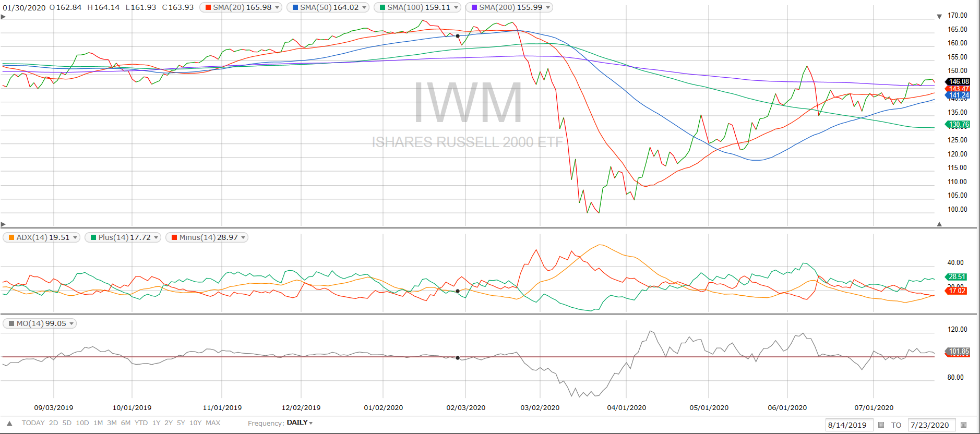Screen dimensions: 980x434
Task: Expand the Minus(14) options dropdown
Action: point(243,238)
